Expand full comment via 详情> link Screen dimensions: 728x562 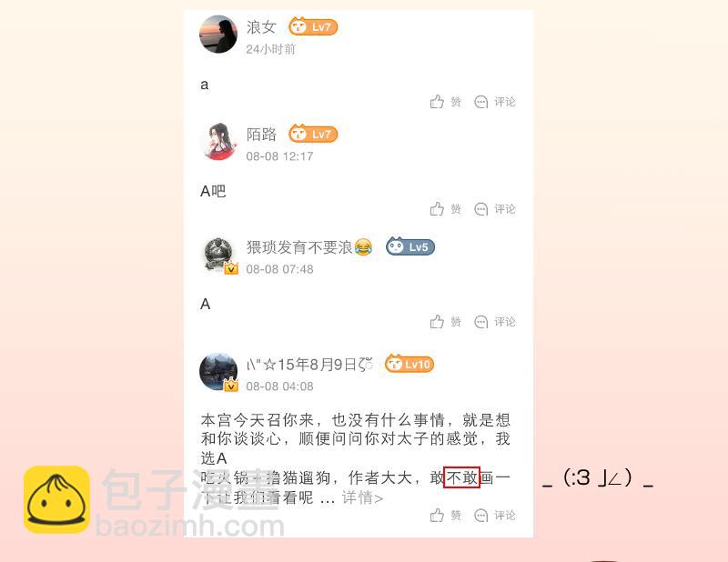(x=362, y=497)
